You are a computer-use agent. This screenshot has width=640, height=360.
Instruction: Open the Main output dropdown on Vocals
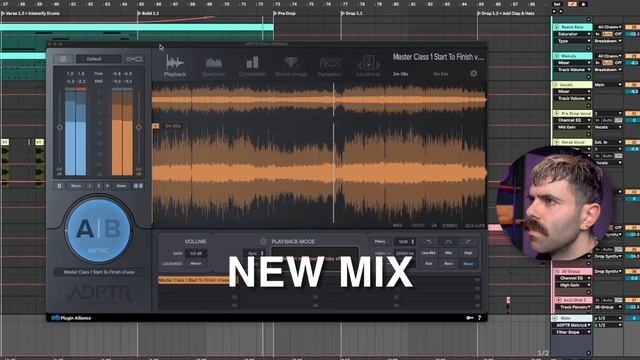[x=608, y=85]
